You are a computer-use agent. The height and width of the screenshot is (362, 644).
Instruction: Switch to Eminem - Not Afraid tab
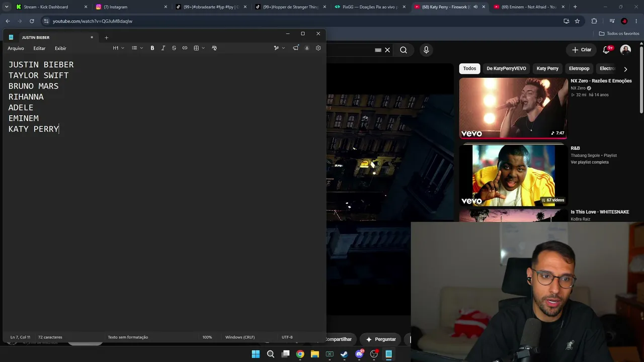pos(529,7)
